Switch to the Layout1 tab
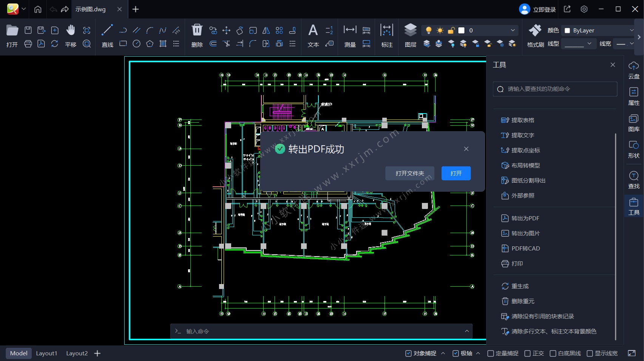 click(46, 353)
